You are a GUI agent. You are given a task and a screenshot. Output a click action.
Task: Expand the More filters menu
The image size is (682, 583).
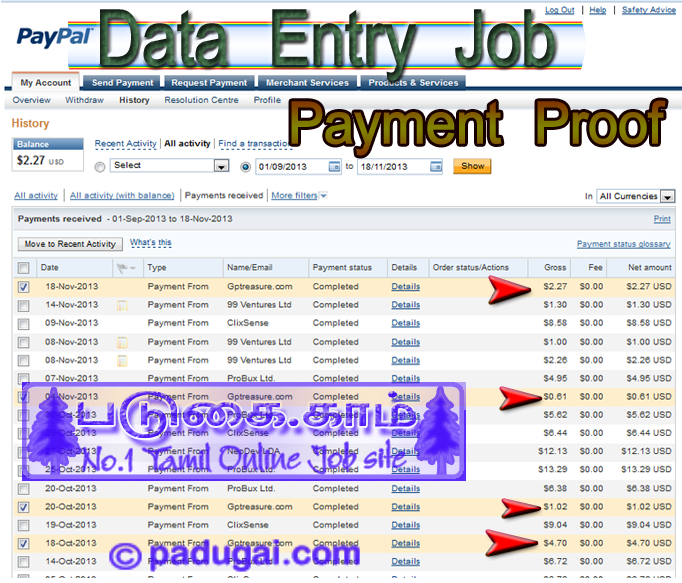coord(299,196)
